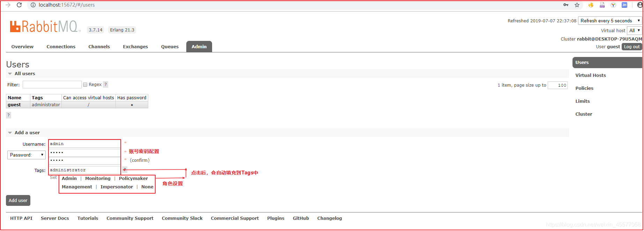Set tag to Monitoring

98,178
